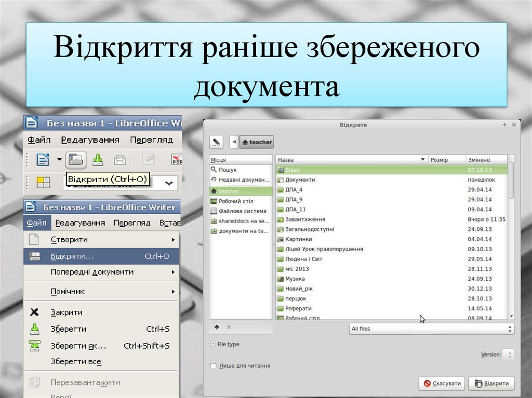Open the Файл menu

coord(36,222)
